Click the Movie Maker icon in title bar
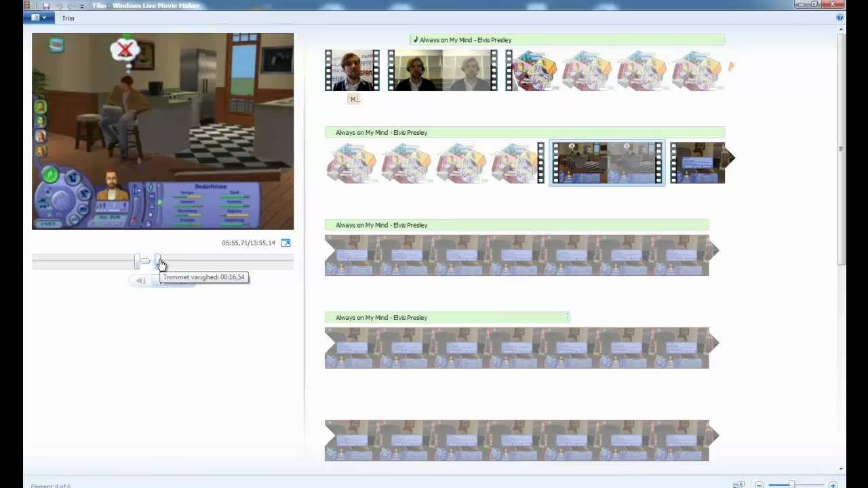Viewport: 868px width, 488px height. point(27,5)
